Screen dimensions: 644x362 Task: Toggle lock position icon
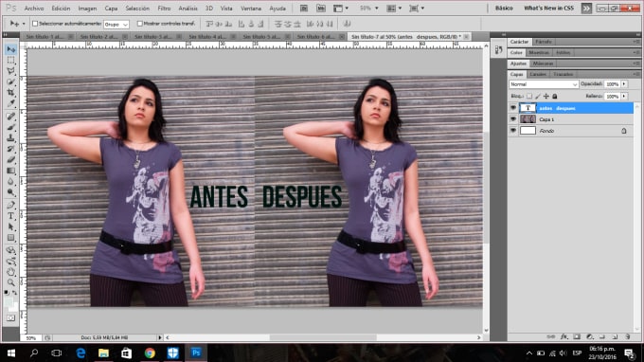546,96
